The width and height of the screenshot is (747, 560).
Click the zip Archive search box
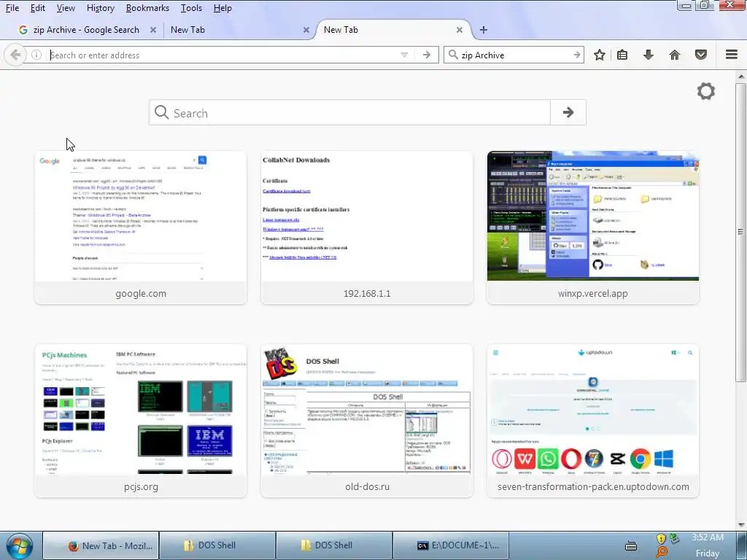[x=514, y=55]
